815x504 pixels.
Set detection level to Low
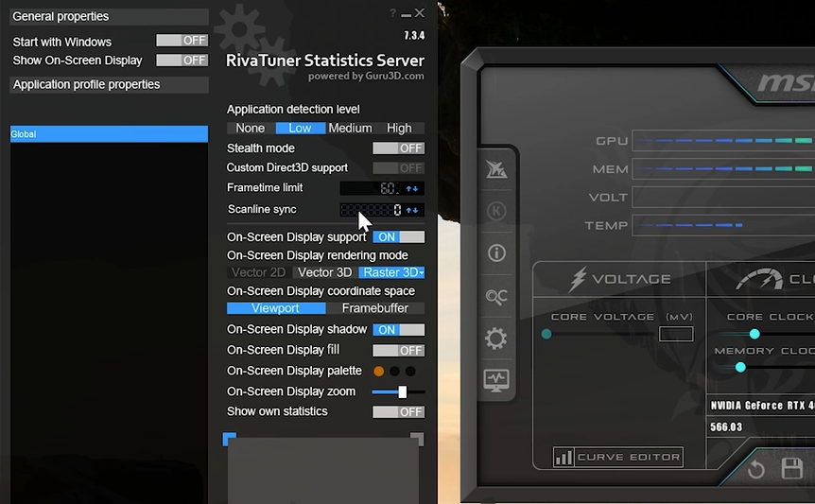coord(300,128)
